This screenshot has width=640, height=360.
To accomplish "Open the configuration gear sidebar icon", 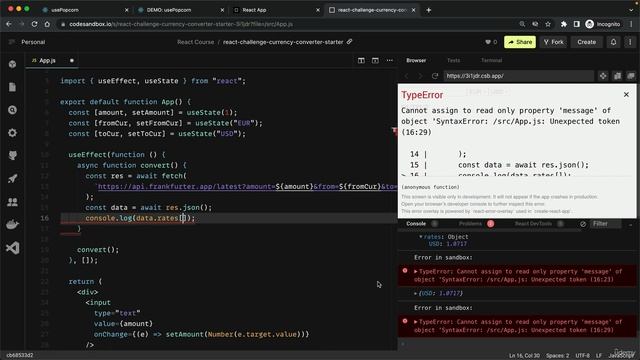I will (13, 133).
